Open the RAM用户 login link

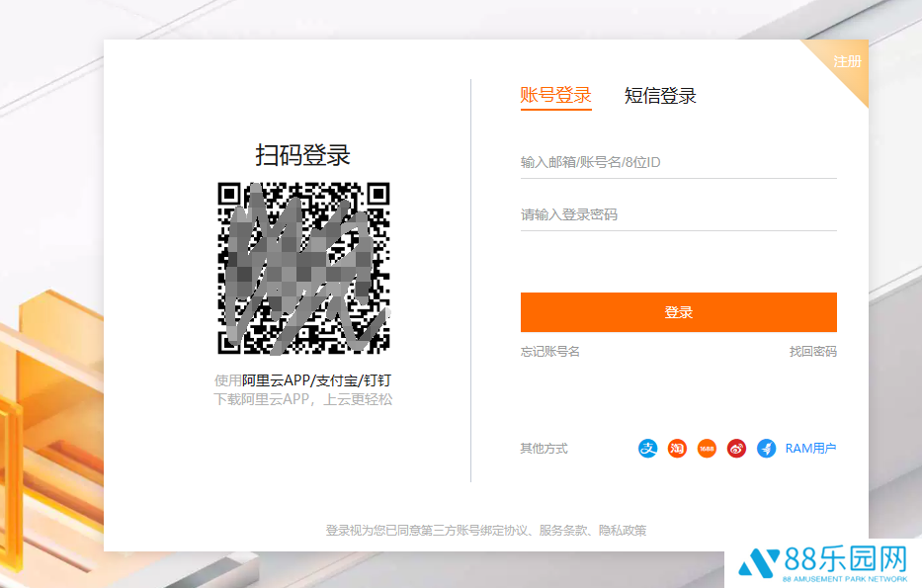(x=811, y=449)
